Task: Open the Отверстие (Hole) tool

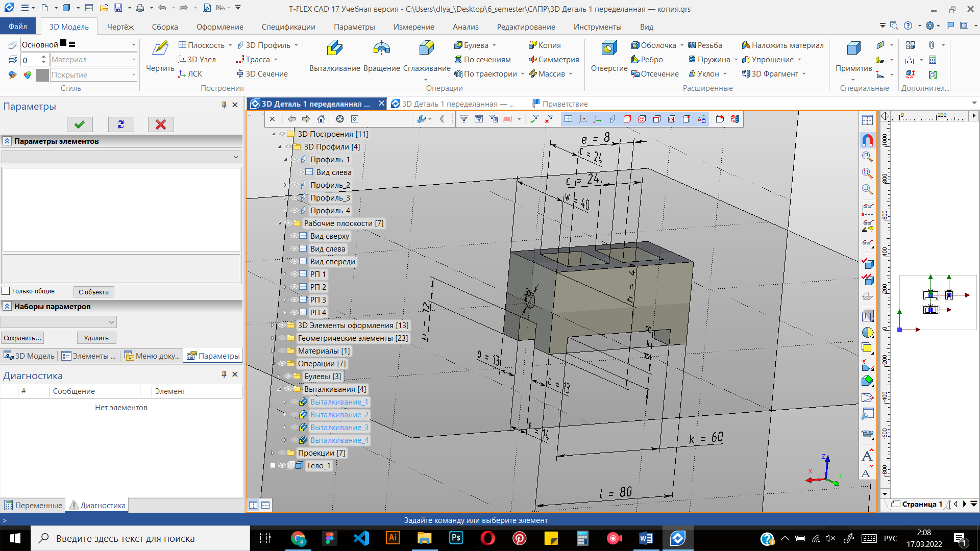Action: (x=609, y=56)
